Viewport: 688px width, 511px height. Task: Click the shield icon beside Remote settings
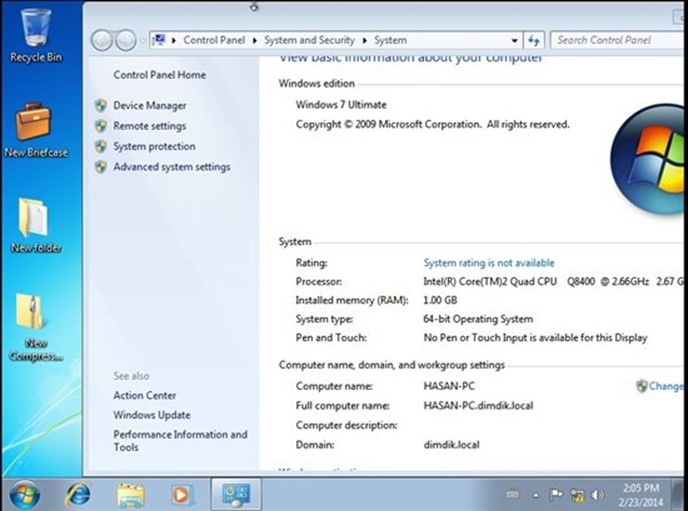101,126
